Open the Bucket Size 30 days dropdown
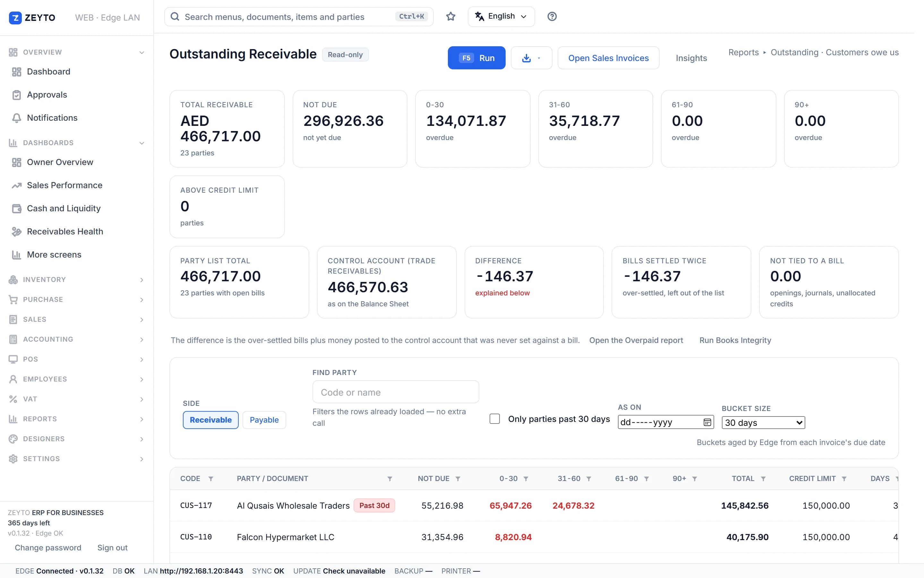Screen dimensions: 924x578 (763, 422)
